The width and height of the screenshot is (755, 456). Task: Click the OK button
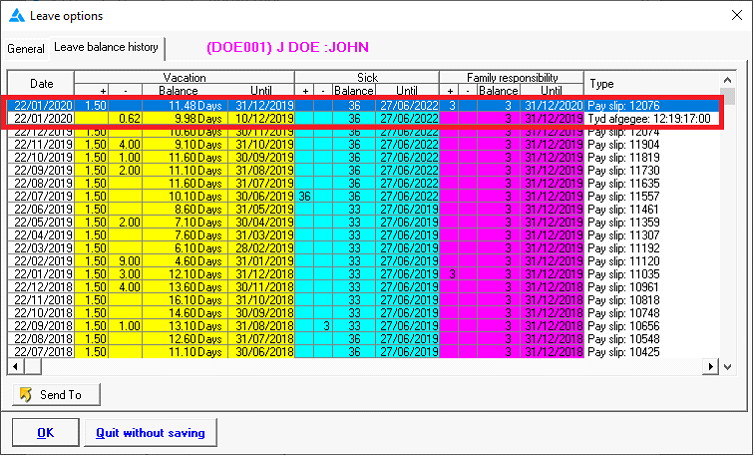point(46,433)
